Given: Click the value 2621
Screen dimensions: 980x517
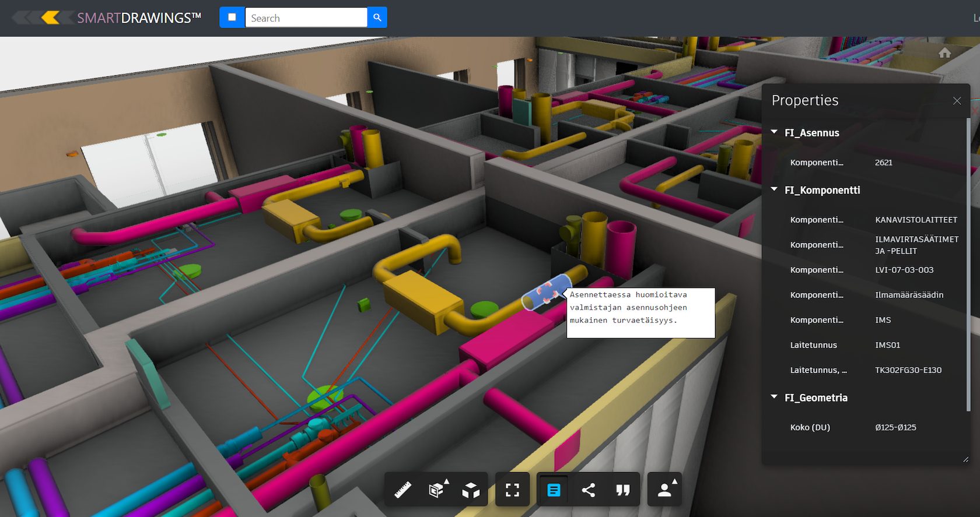Looking at the screenshot, I should [884, 163].
